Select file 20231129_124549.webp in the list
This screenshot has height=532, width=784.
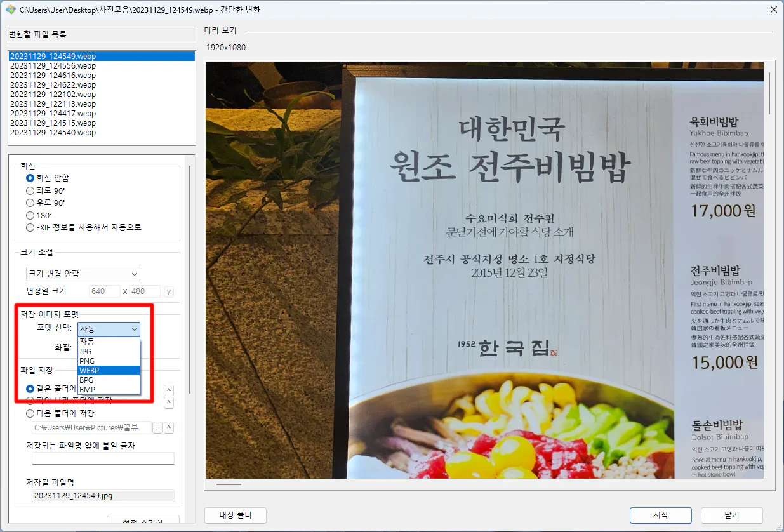pos(102,57)
